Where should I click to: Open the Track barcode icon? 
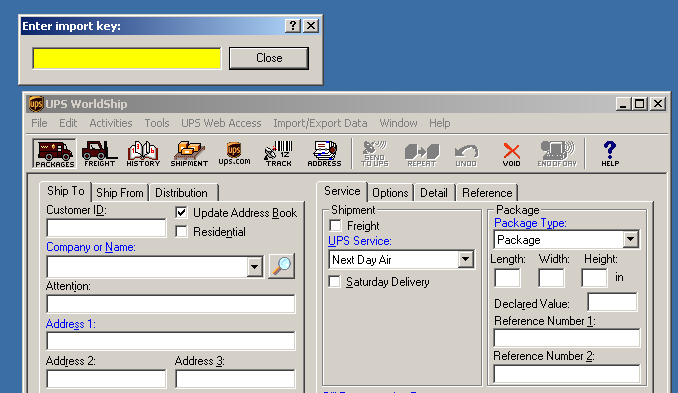point(278,153)
